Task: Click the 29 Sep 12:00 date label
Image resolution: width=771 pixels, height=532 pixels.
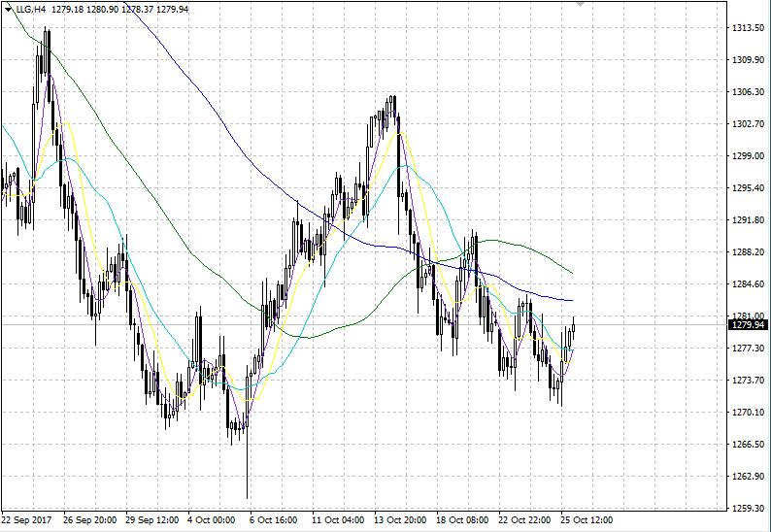Action: pos(152,519)
